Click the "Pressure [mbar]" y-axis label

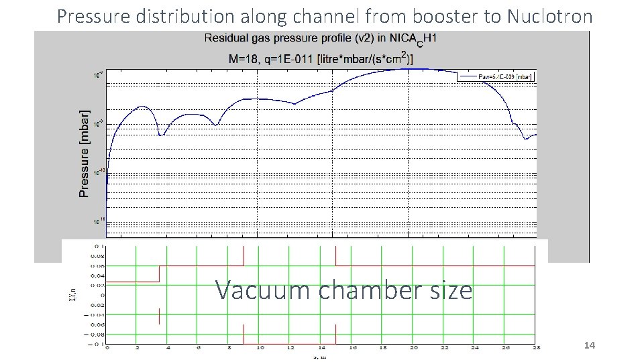(x=84, y=154)
